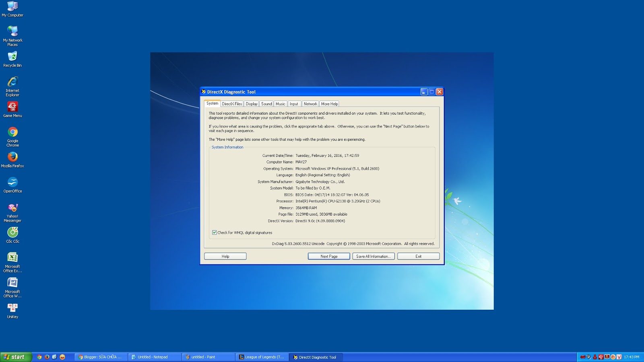Open the Network tab
Viewport: 644px width, 362px height.
(x=310, y=104)
